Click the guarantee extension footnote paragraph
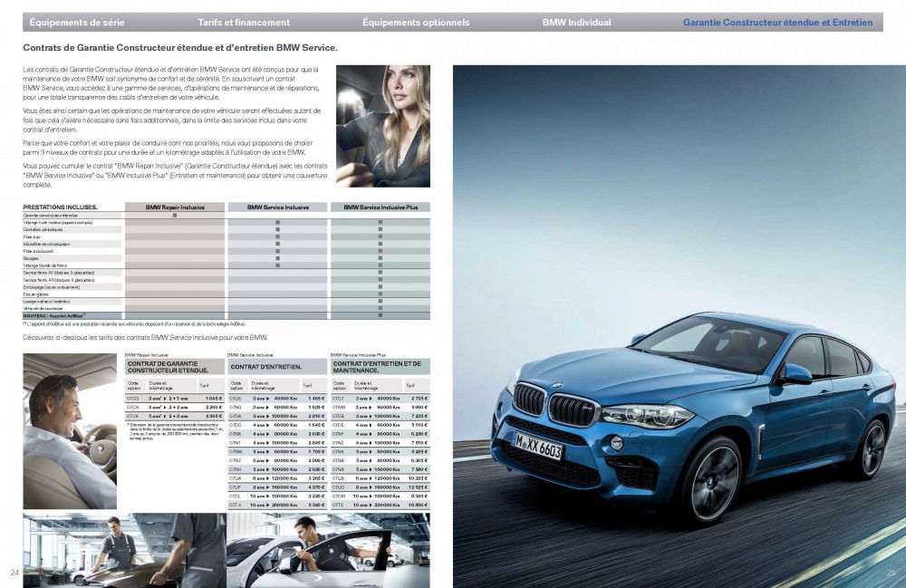 [x=175, y=431]
